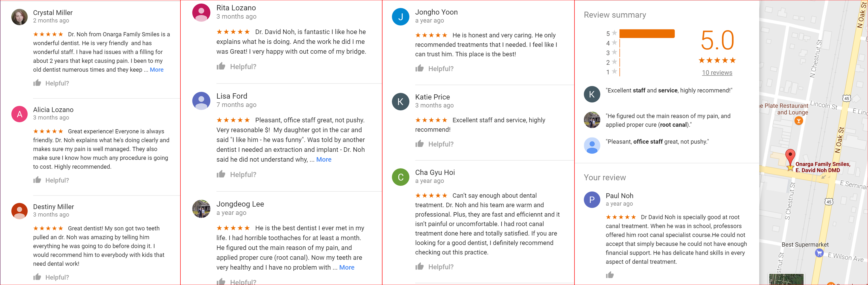Click thumbs-up under Jongho Yoon's review
This screenshot has height=285, width=868.
click(419, 68)
